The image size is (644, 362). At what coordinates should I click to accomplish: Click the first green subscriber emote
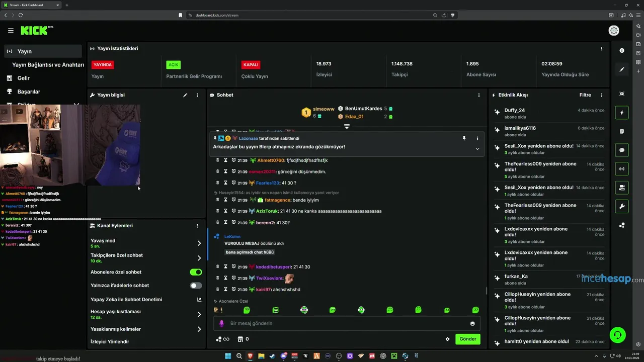(247, 310)
